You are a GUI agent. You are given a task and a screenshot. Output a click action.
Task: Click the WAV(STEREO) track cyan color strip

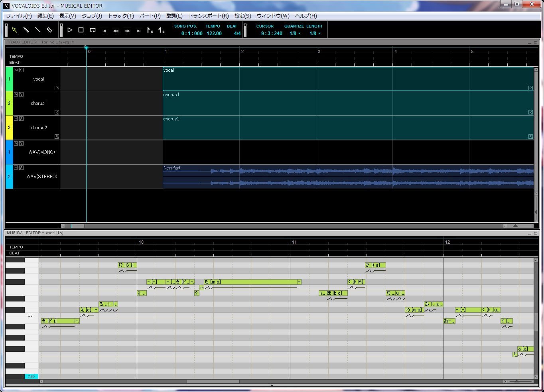point(9,177)
